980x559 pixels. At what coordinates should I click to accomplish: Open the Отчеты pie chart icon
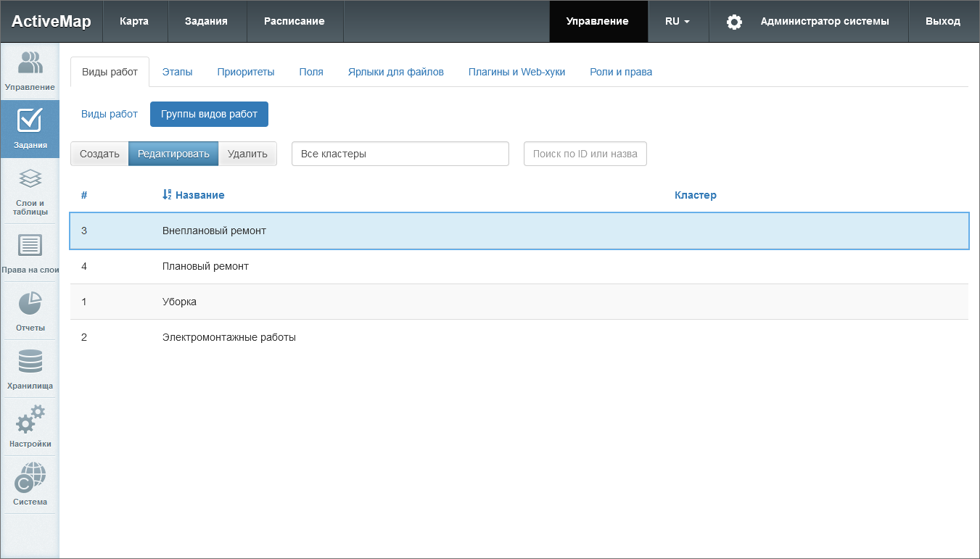pyautogui.click(x=30, y=304)
